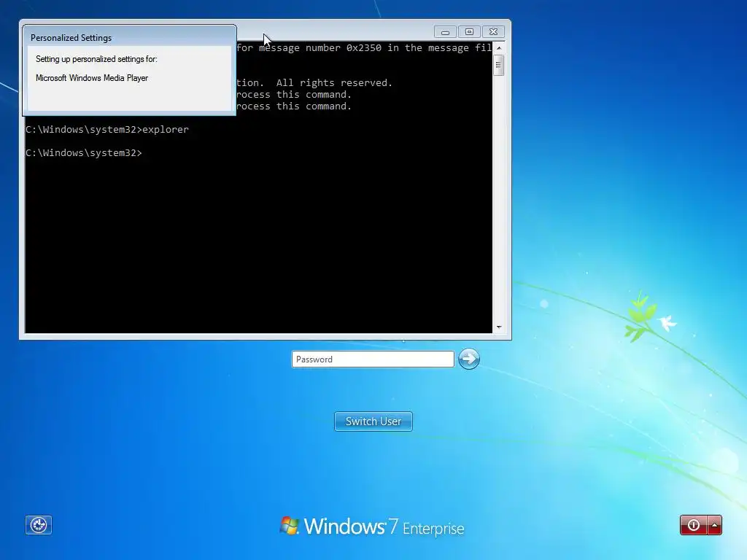
Task: Click 'Microsoft Windows Media Player' text
Action: tap(92, 78)
